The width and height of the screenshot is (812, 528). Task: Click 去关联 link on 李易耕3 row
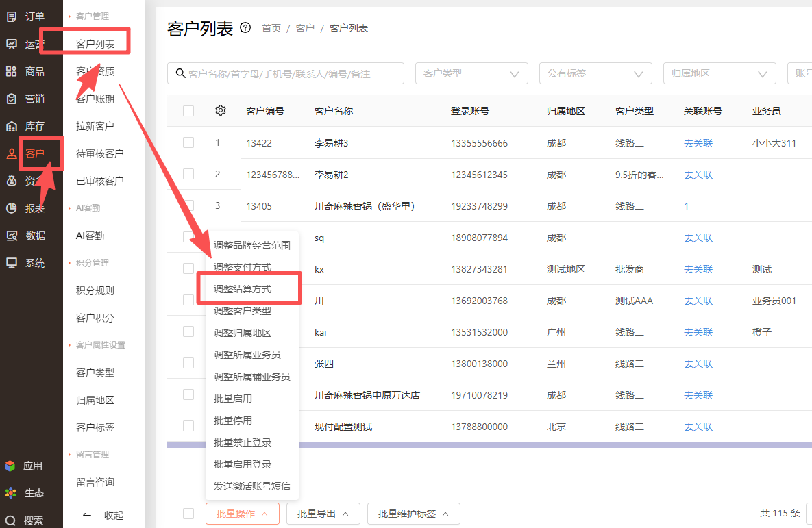tap(698, 143)
